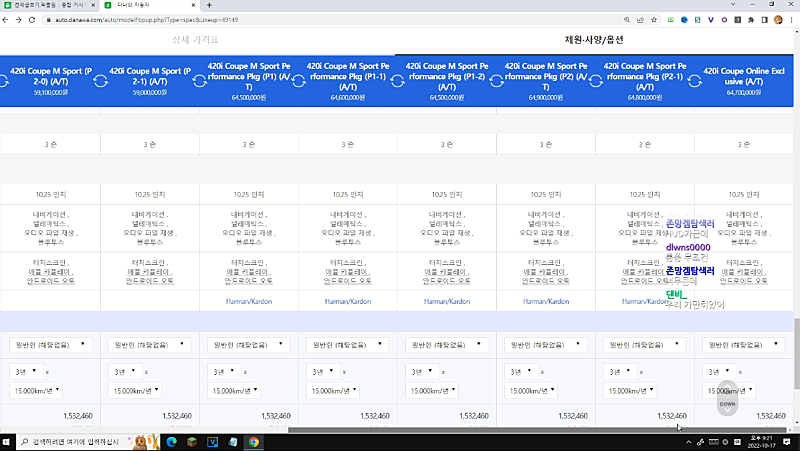Click the URL address bar
Viewport: 800px width, 451px height.
pos(332,20)
